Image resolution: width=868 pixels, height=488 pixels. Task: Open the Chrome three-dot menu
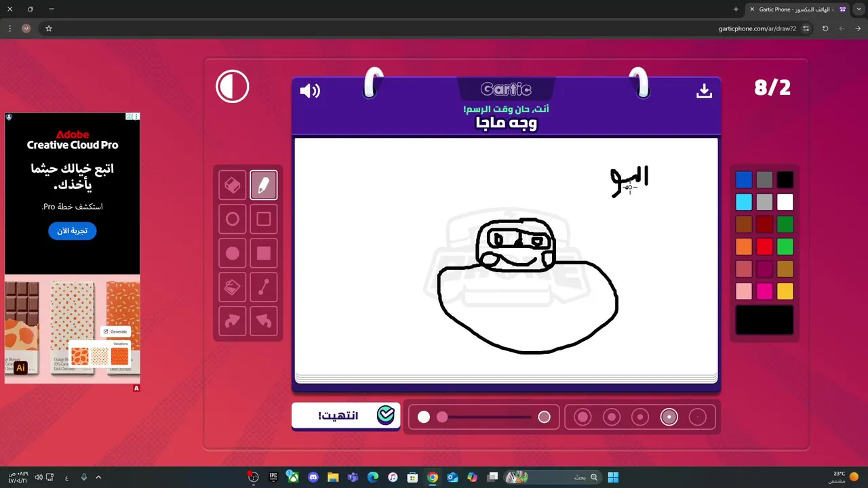coord(9,28)
